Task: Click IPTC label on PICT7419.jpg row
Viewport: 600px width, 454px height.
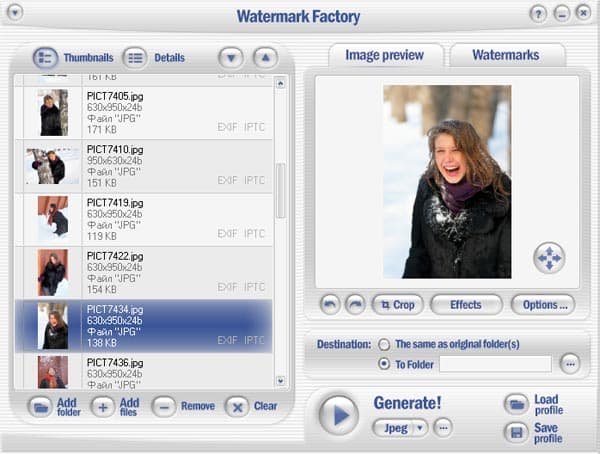Action: tap(254, 233)
